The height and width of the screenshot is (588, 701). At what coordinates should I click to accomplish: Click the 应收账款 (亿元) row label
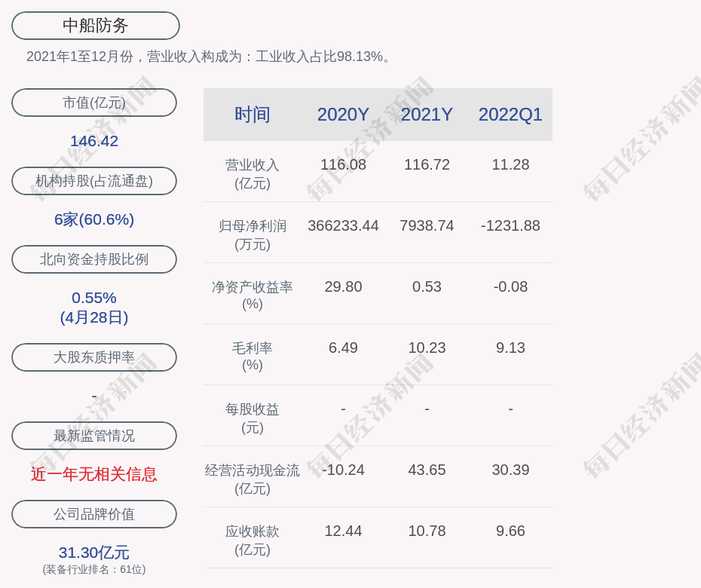(253, 541)
